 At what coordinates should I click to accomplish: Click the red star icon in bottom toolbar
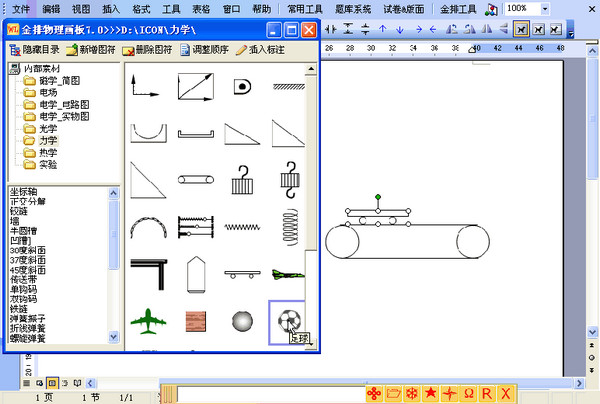(430, 393)
